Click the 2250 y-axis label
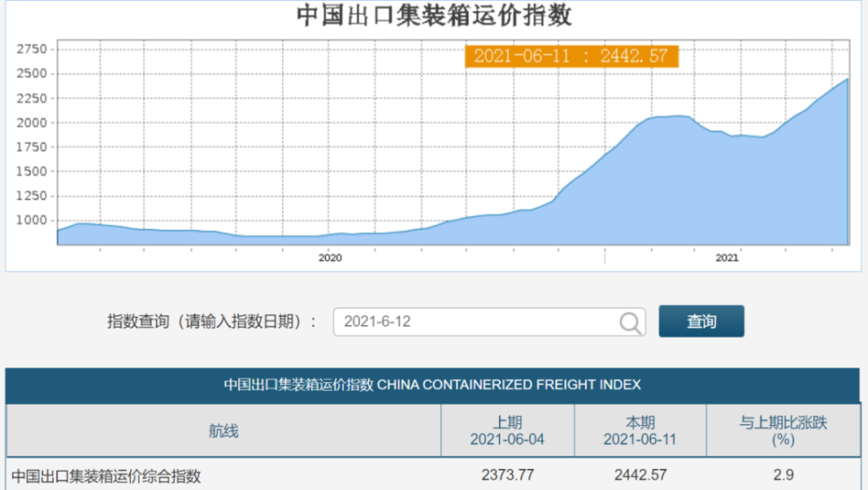 coord(31,98)
